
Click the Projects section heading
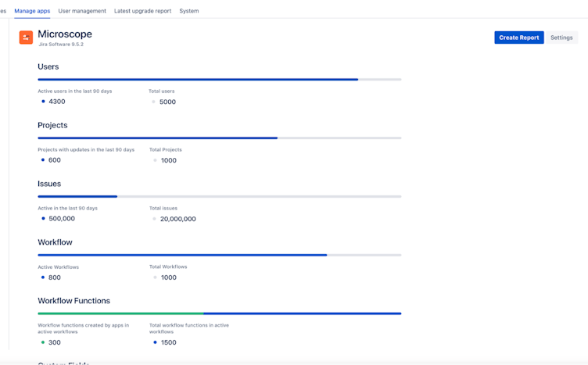click(52, 125)
